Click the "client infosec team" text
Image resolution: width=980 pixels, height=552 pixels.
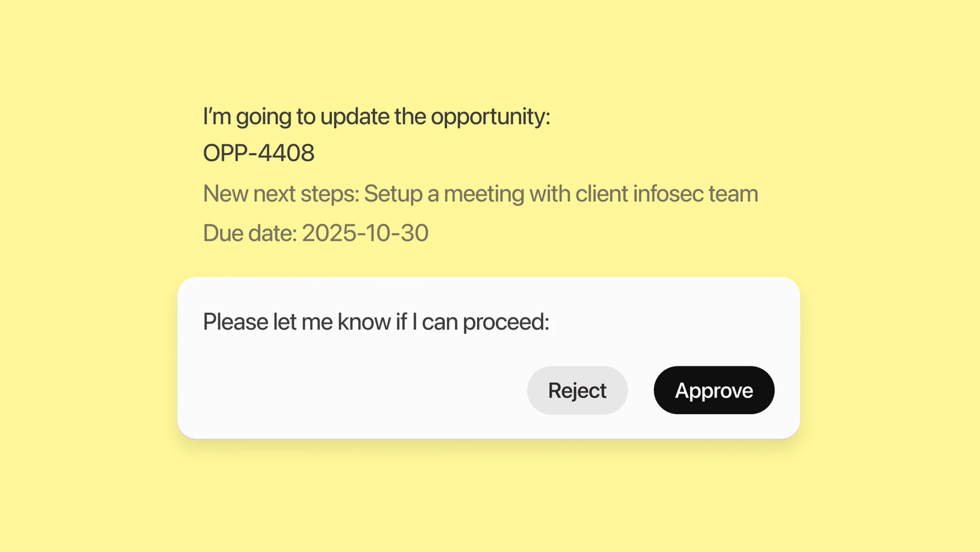pos(667,194)
